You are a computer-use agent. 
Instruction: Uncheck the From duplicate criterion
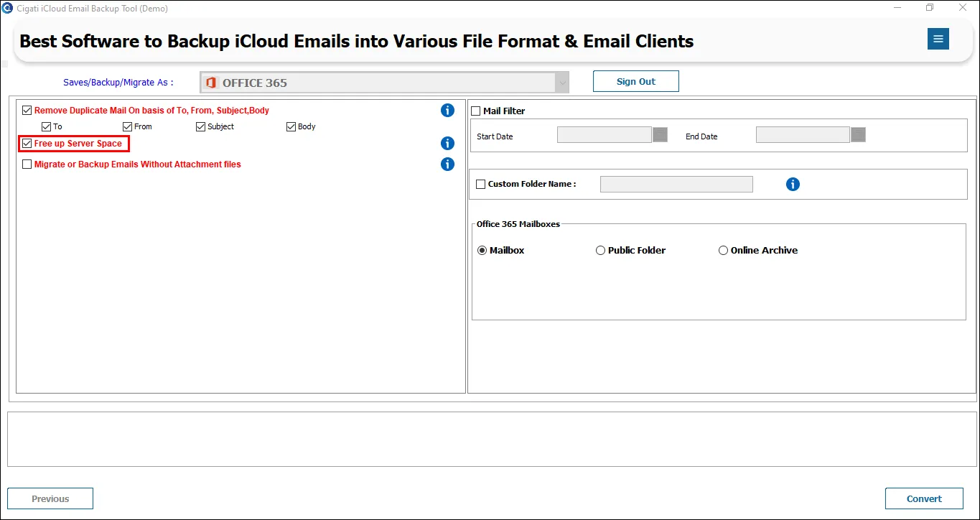[x=128, y=127]
